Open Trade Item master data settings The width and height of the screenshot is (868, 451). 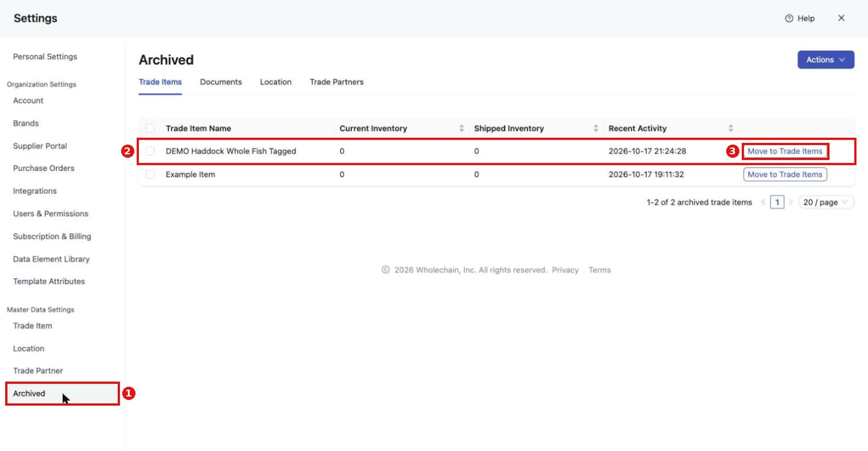pyautogui.click(x=32, y=326)
